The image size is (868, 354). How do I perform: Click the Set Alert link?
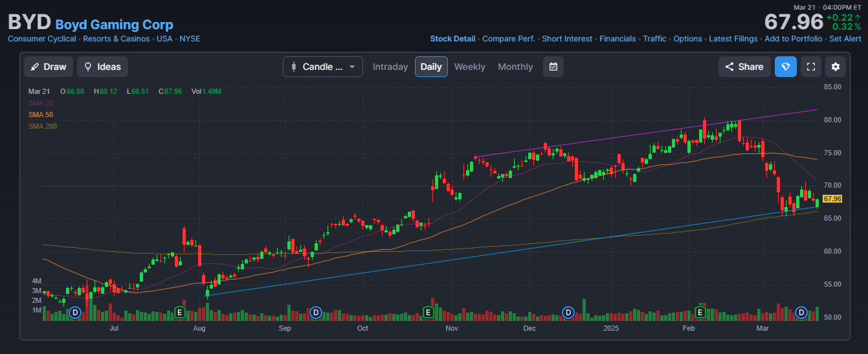click(845, 39)
